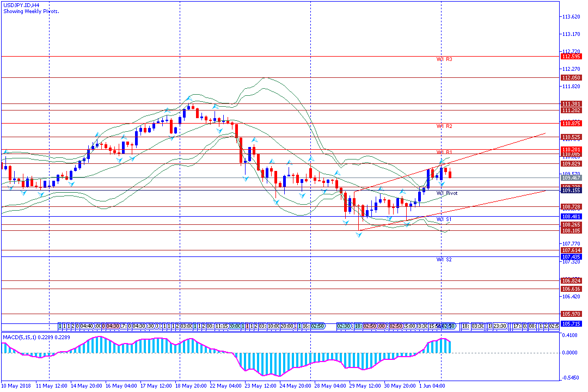This screenshot has height=392, width=588.
Task: Select the 23:30 event marker
Action: [500, 326]
